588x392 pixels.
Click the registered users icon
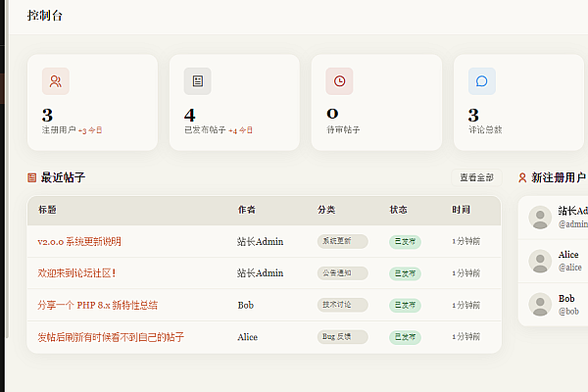(56, 81)
